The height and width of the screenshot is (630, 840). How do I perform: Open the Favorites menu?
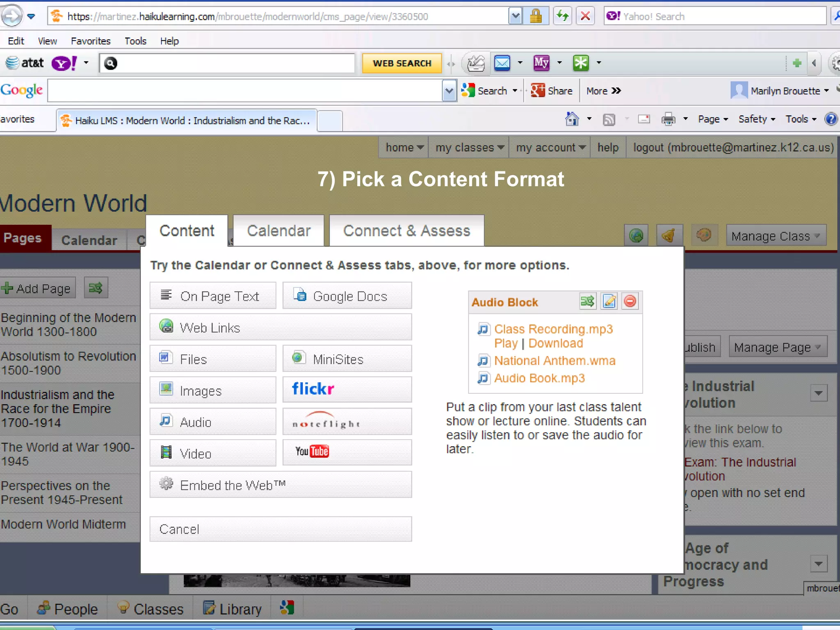pyautogui.click(x=91, y=41)
